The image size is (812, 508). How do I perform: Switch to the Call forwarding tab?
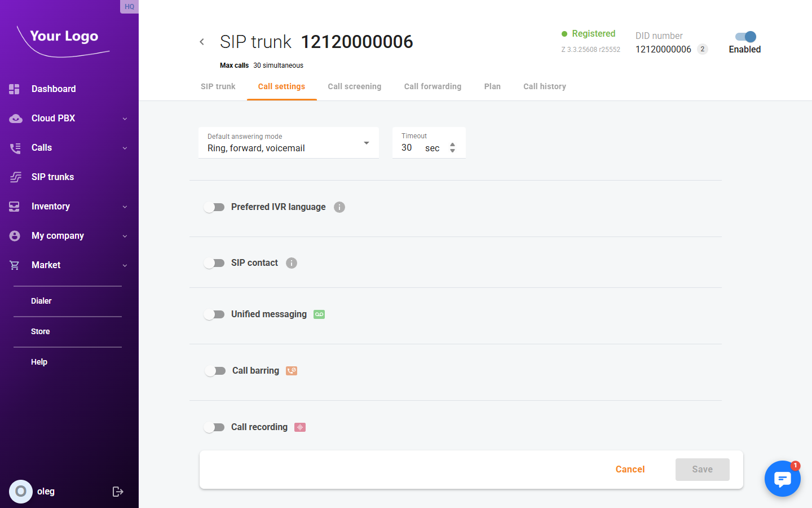tap(433, 86)
